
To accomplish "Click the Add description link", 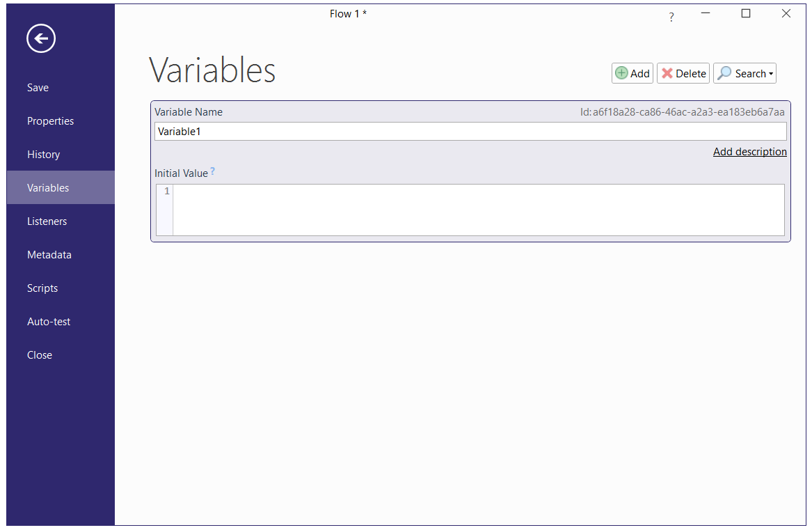I will tap(749, 152).
